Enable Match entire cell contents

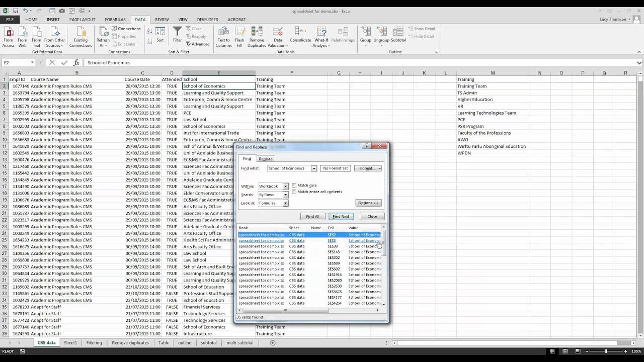pyautogui.click(x=294, y=192)
